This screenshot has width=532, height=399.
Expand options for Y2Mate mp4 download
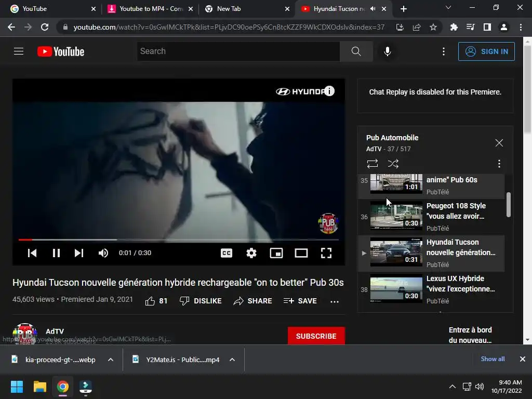[232, 360]
